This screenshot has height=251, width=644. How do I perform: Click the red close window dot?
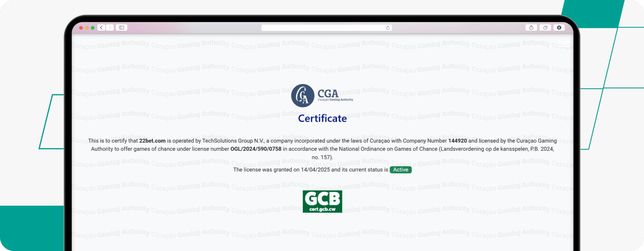coord(81,28)
